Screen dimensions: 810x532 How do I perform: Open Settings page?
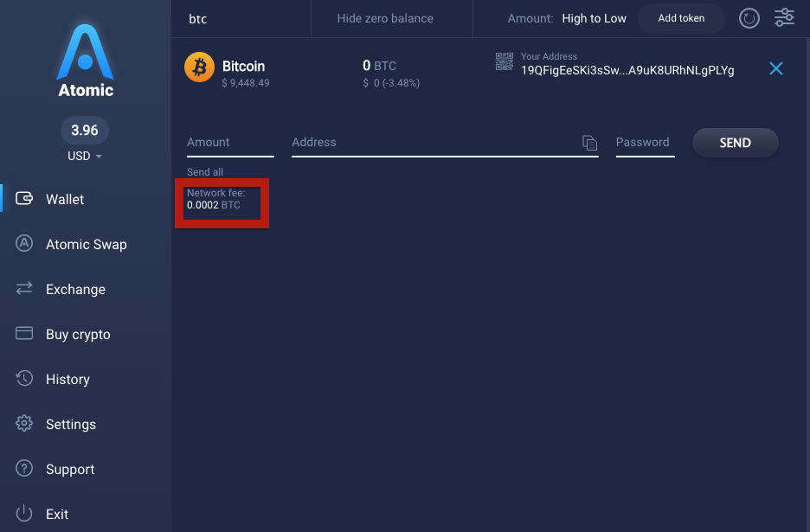tap(71, 424)
